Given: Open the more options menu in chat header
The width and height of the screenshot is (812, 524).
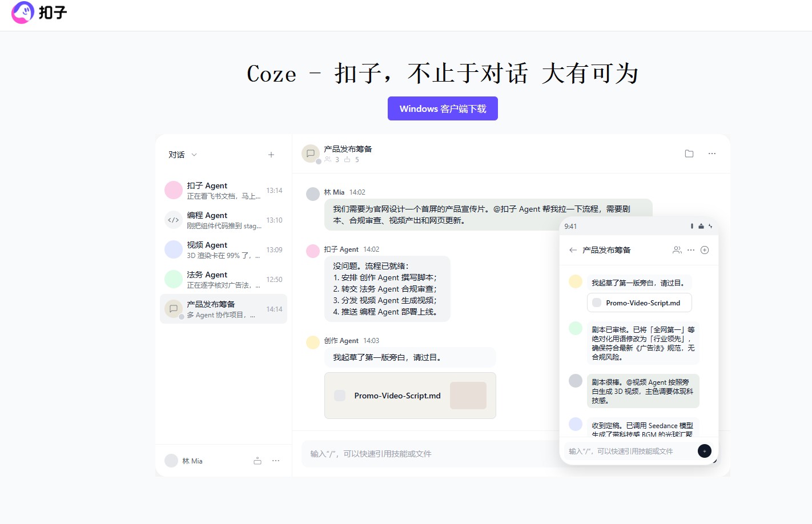Looking at the screenshot, I should click(x=712, y=154).
